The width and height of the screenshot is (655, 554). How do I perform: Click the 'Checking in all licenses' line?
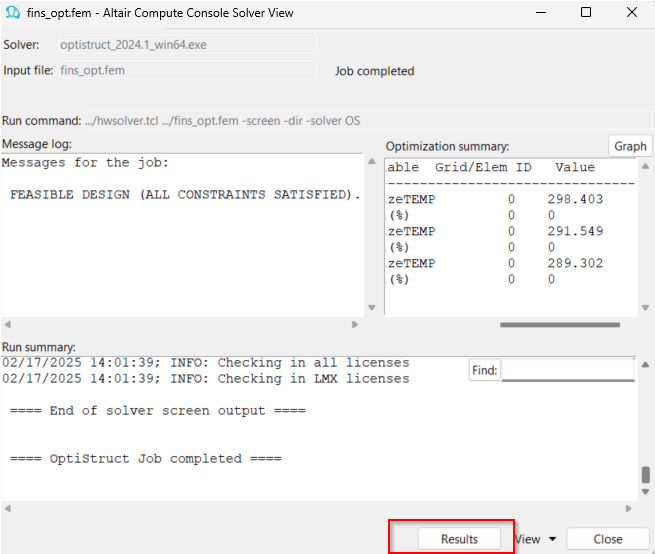[x=206, y=363]
